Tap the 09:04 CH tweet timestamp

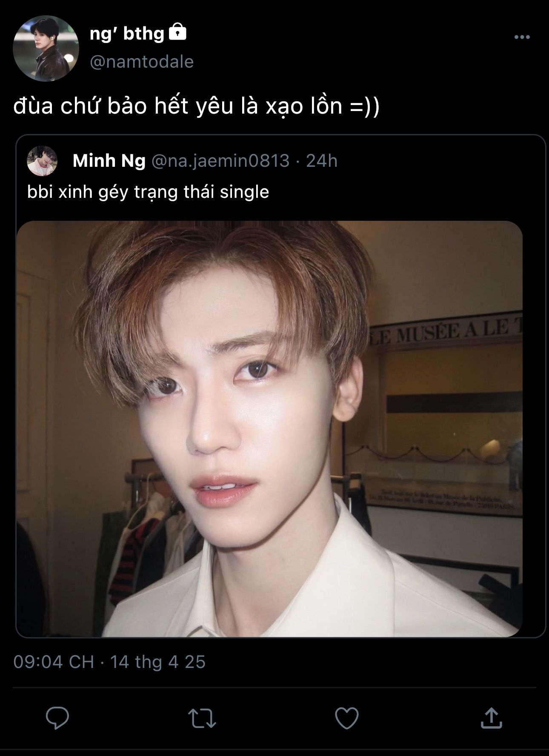(54, 662)
